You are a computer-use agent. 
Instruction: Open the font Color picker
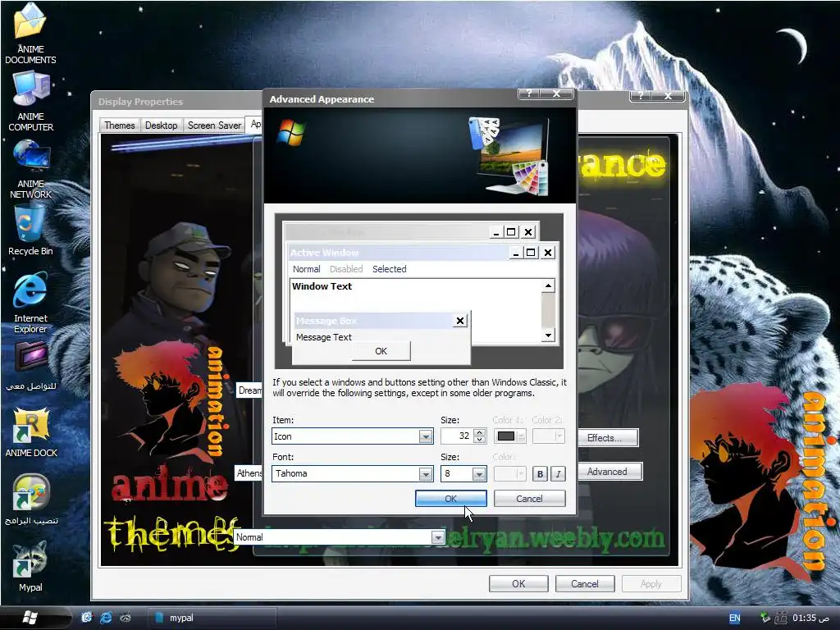(510, 473)
